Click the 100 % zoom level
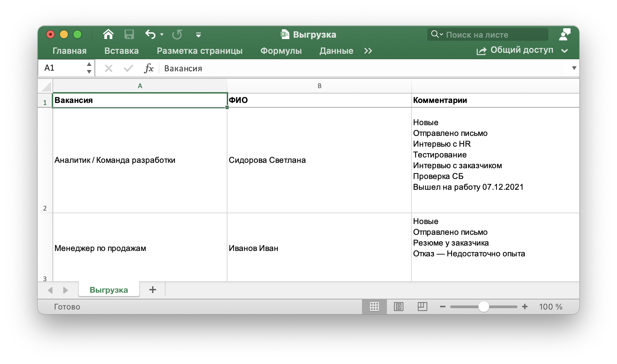Viewport: 617px width, 364px height. coord(551,307)
